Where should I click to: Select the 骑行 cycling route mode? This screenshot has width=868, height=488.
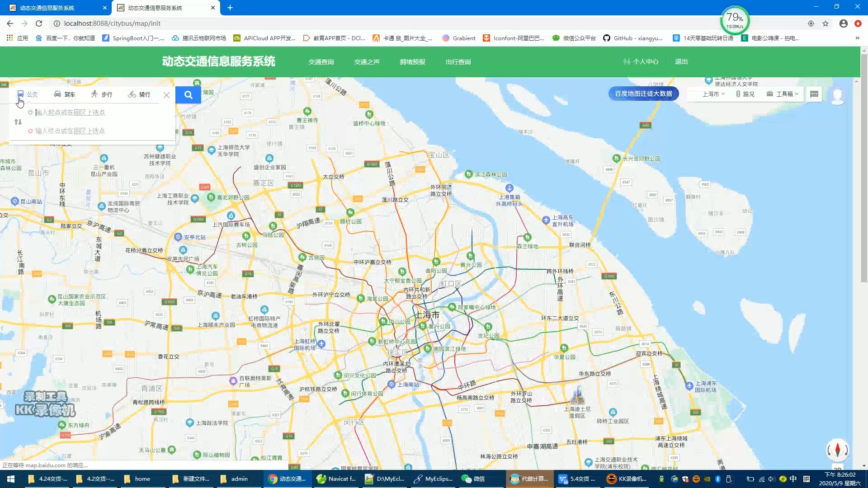pyautogui.click(x=139, y=94)
